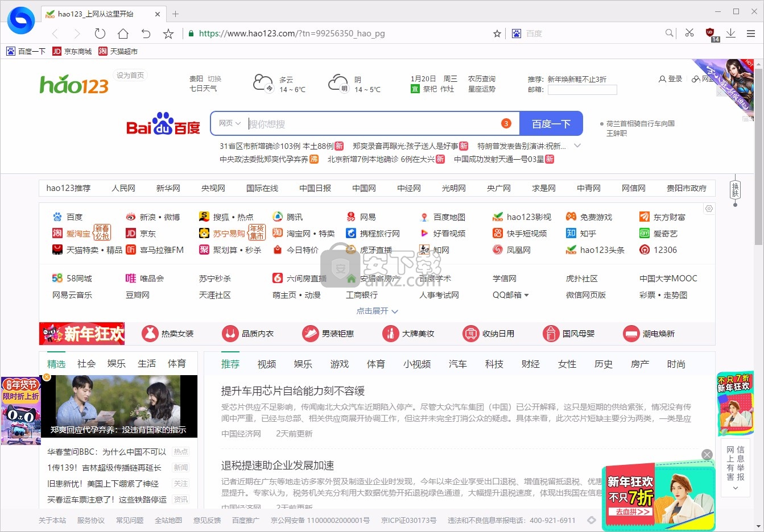
Task: Close the 年货节 left floating ad
Action: point(47,377)
